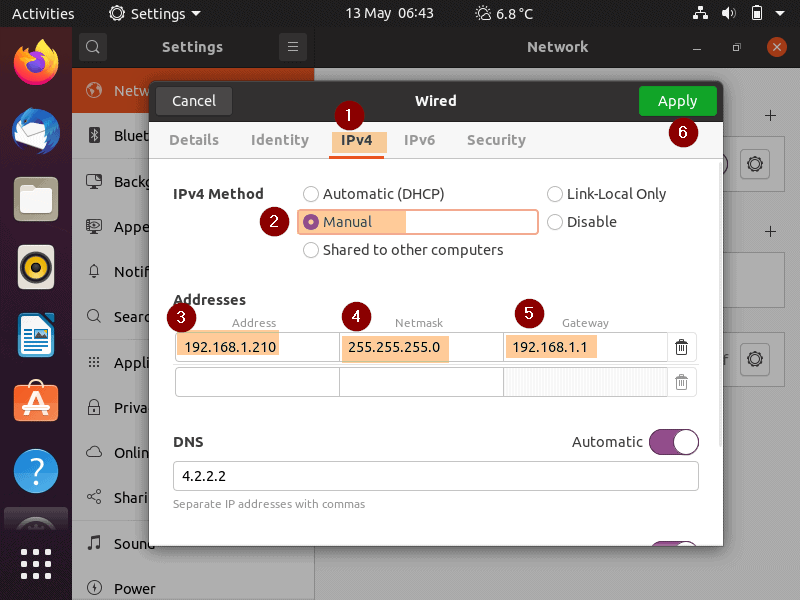Switch to the IPv4 tab
This screenshot has height=600, width=800.
pos(357,140)
